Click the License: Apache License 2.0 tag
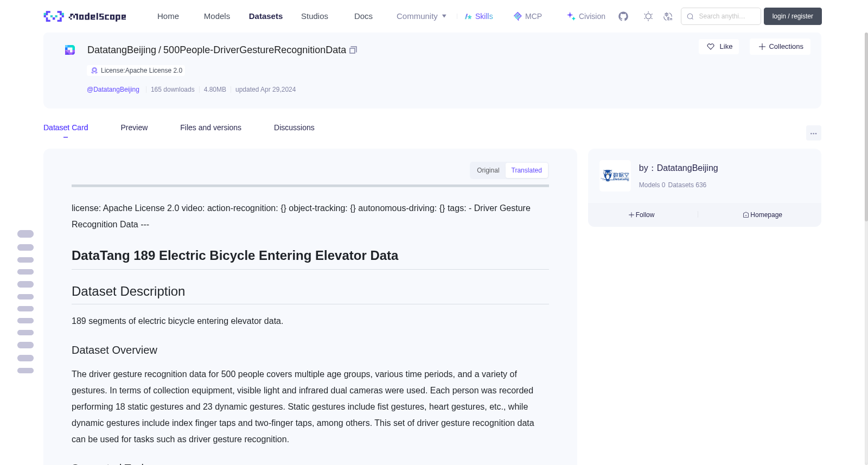The width and height of the screenshot is (868, 465). 136,71
